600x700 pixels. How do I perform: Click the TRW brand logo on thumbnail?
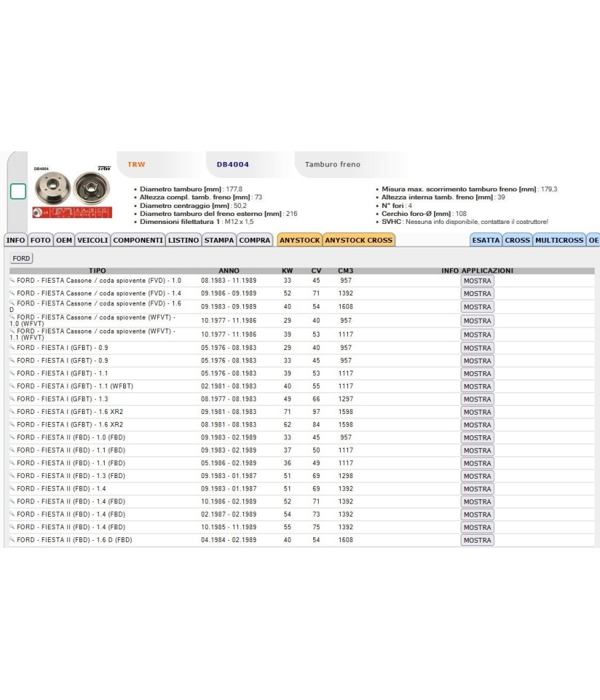(104, 168)
